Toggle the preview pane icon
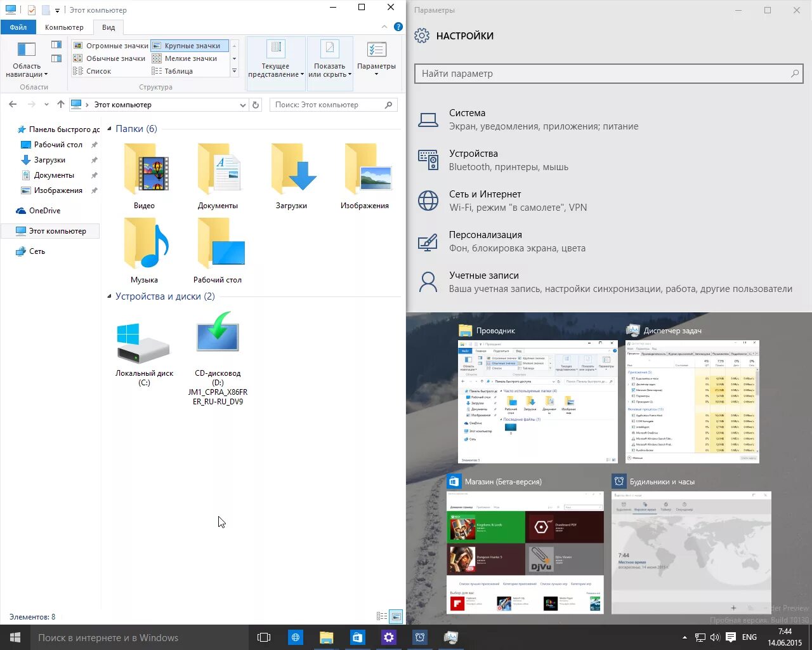812x650 pixels. coord(56,44)
